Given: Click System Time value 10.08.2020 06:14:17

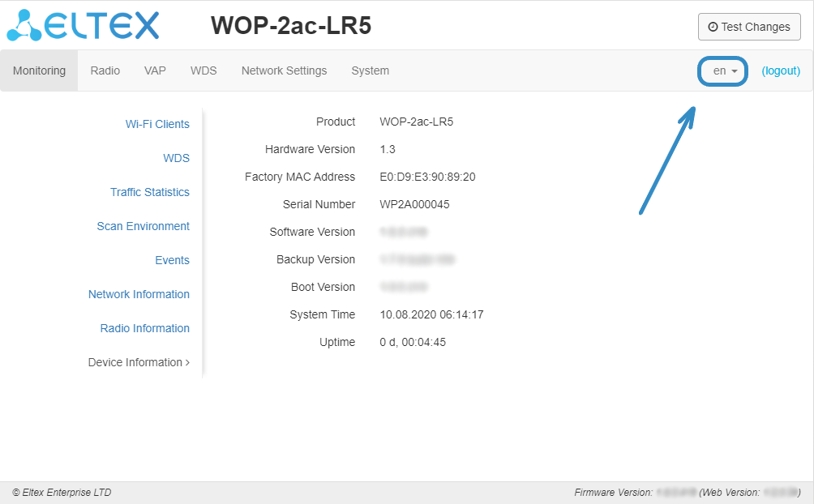Looking at the screenshot, I should tap(431, 314).
